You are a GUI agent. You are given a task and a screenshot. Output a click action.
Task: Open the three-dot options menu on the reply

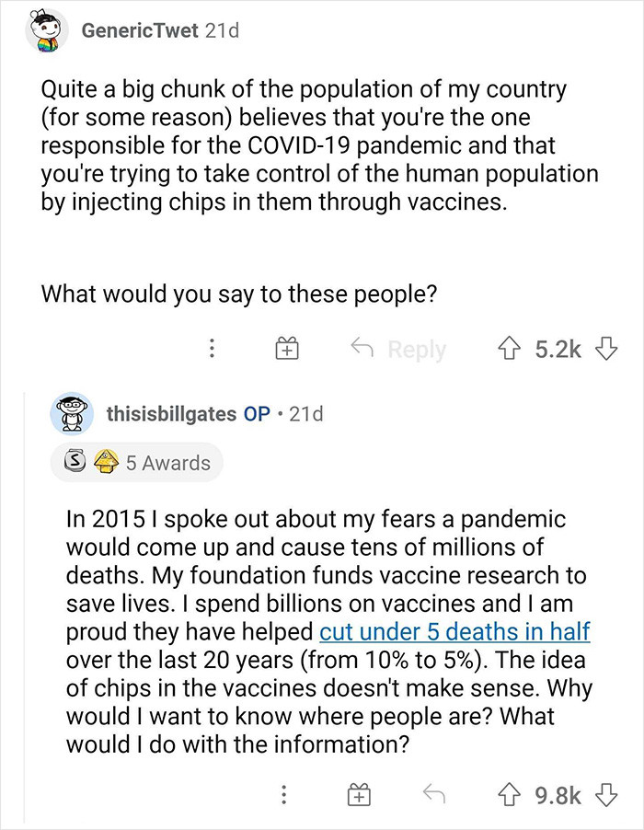[x=284, y=793]
